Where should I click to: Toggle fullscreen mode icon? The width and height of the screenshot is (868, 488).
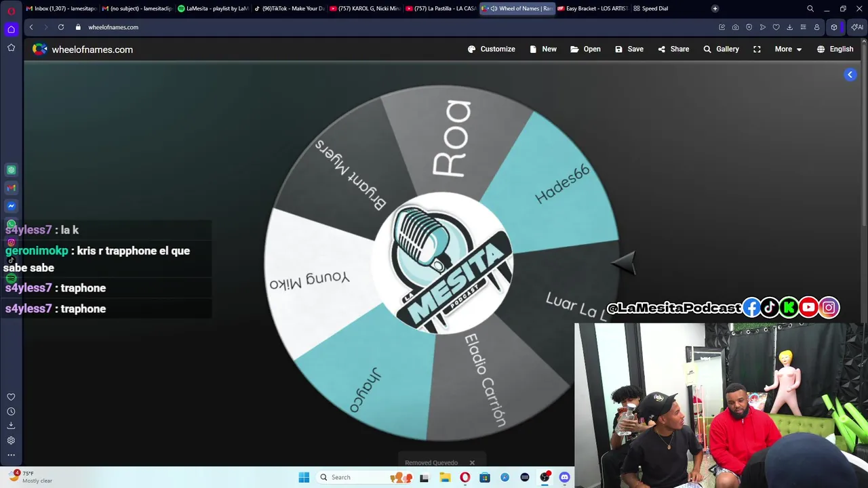point(757,49)
